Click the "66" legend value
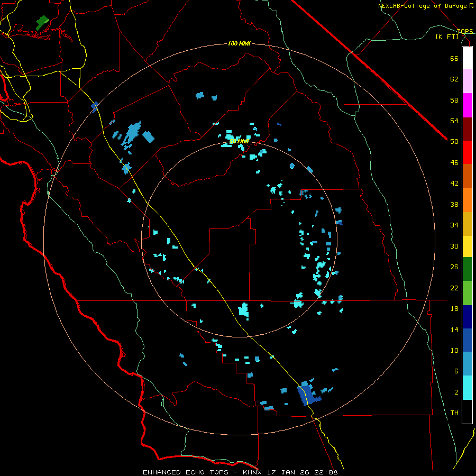The height and width of the screenshot is (476, 476). (x=454, y=58)
